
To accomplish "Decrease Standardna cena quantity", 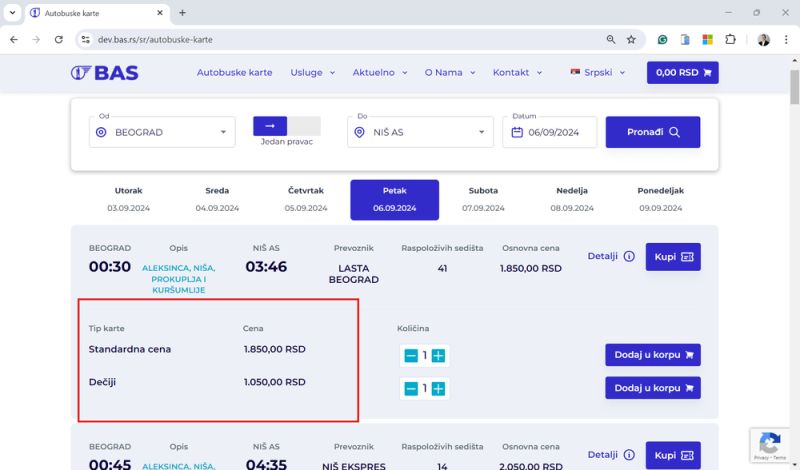I will click(x=411, y=356).
